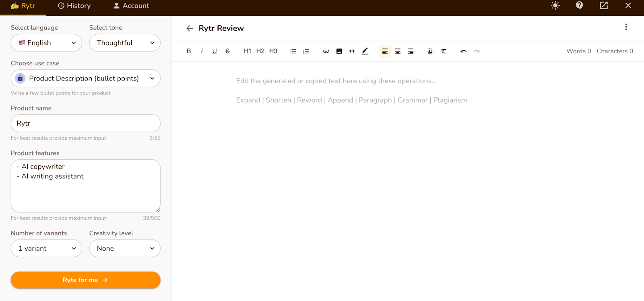The image size is (644, 301).
Task: Open the Account tab
Action: (x=131, y=6)
